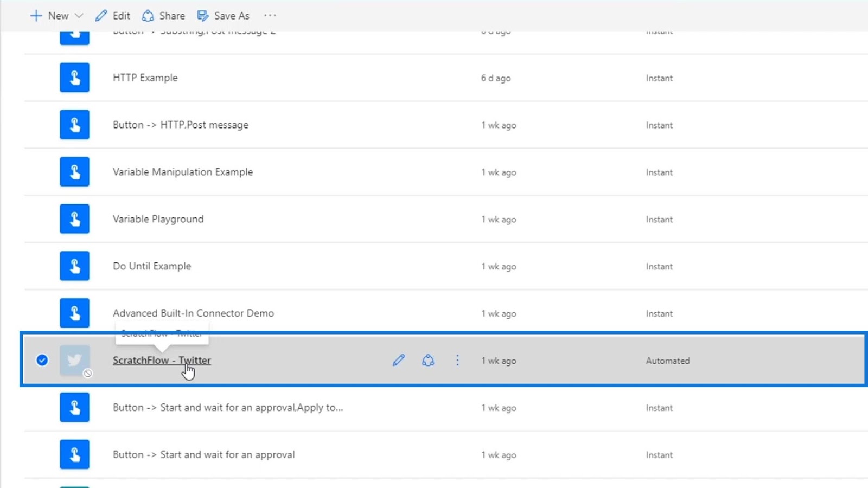Deselect the ScratchFlow - Twitter row checkmark
Viewport: 868px width, 488px height.
[x=42, y=360]
